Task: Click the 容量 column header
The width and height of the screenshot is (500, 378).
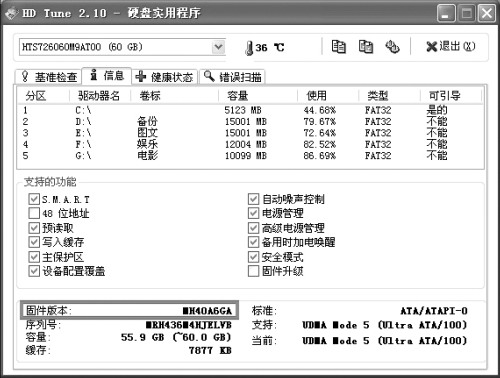Action: (258, 96)
